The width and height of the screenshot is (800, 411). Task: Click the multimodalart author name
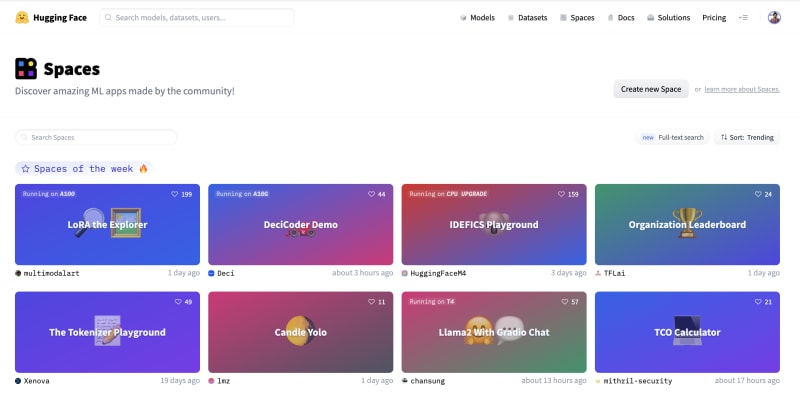[x=52, y=273]
